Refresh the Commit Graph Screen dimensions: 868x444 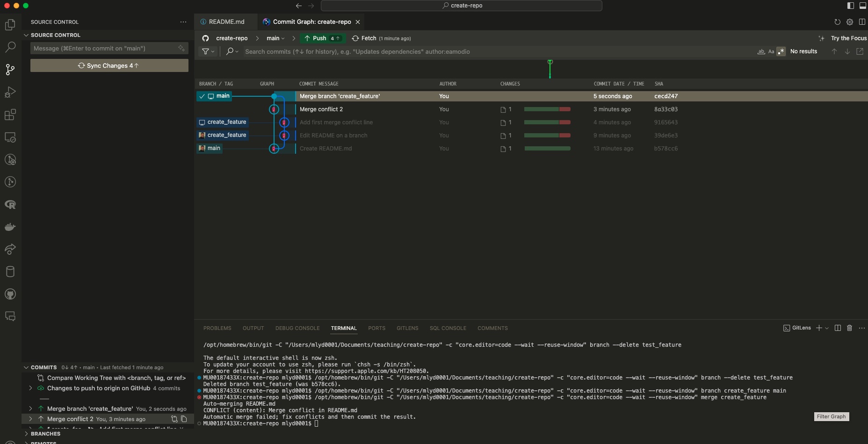point(837,22)
